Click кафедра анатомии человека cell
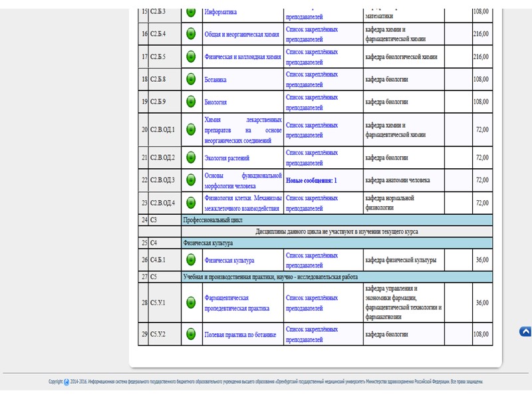Screen dimensions: 532x399 click(404, 180)
